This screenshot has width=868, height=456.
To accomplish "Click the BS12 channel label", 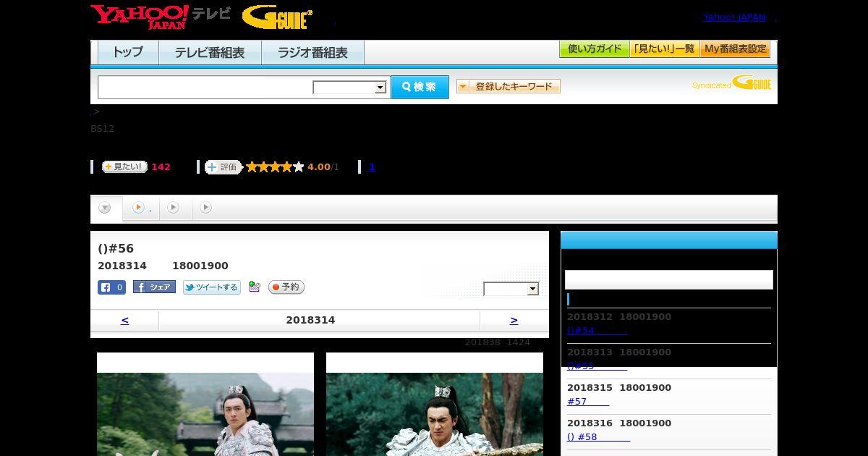I will 102,128.
